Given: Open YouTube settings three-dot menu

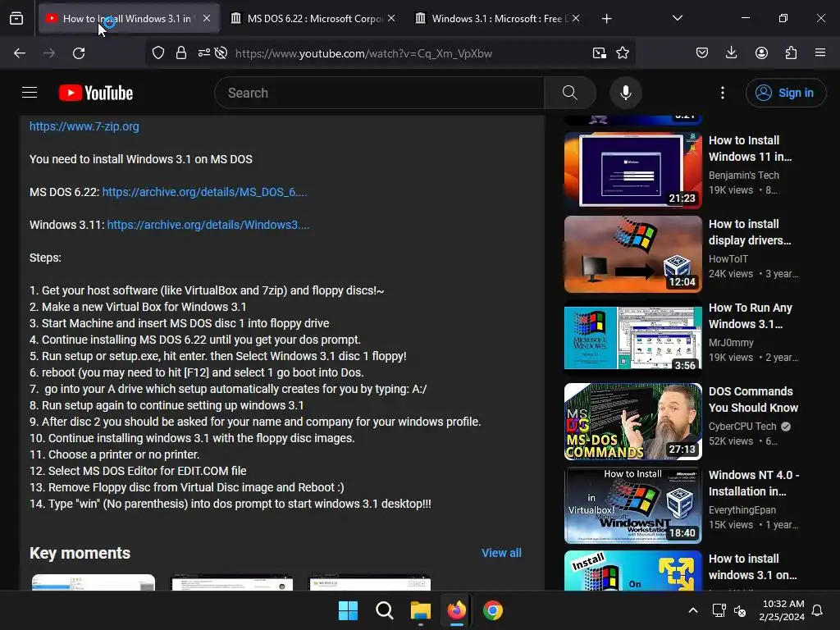Looking at the screenshot, I should 722,93.
